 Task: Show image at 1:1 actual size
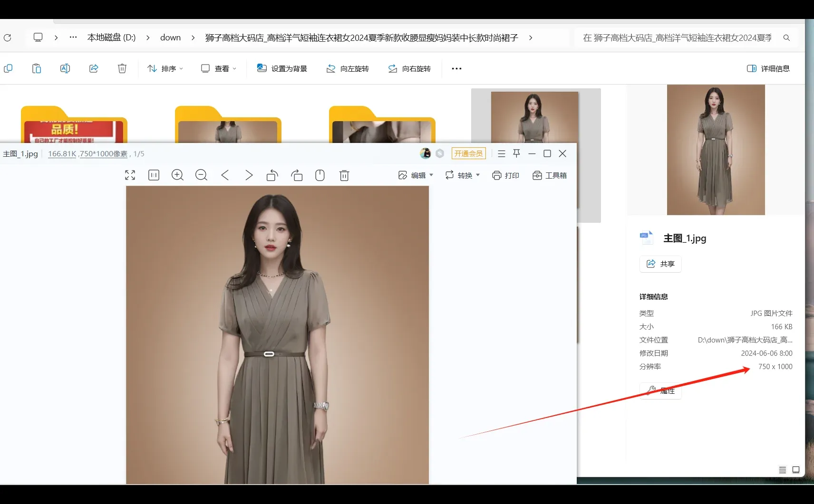pyautogui.click(x=154, y=175)
